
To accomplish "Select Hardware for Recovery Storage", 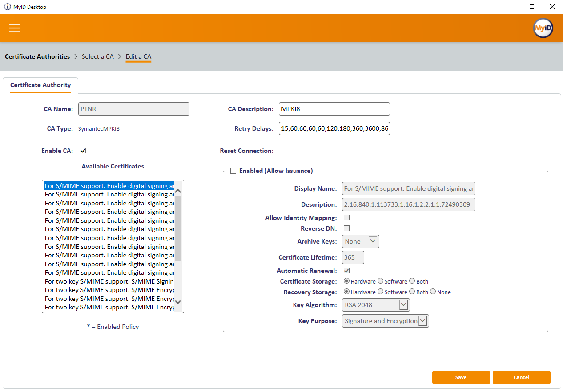I will click(347, 292).
